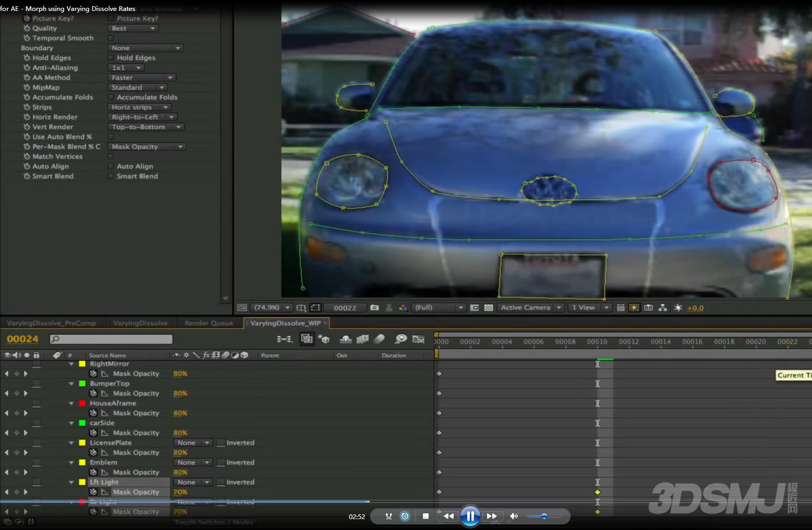Click Mask Opacity stopwatch under RightMirror
The image size is (812, 530).
93,374
